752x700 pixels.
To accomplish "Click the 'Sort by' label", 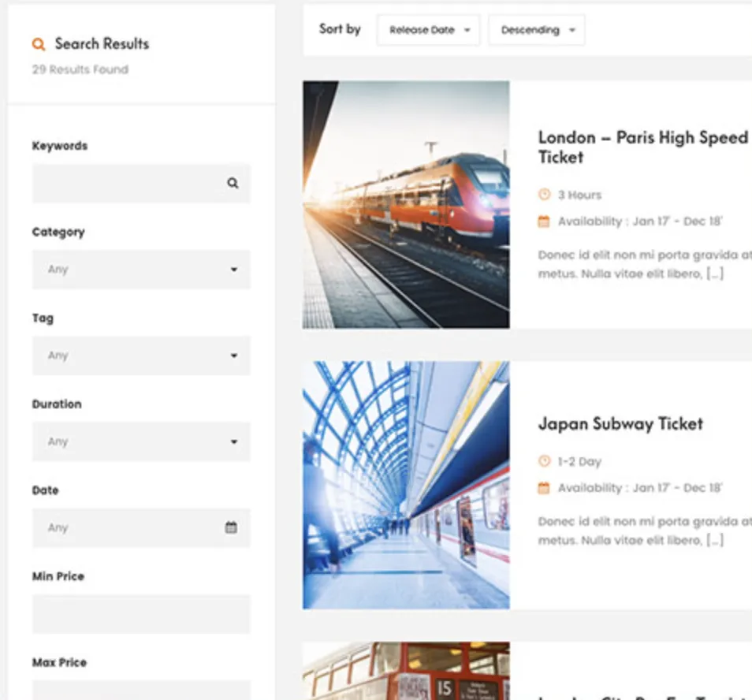I will 340,29.
